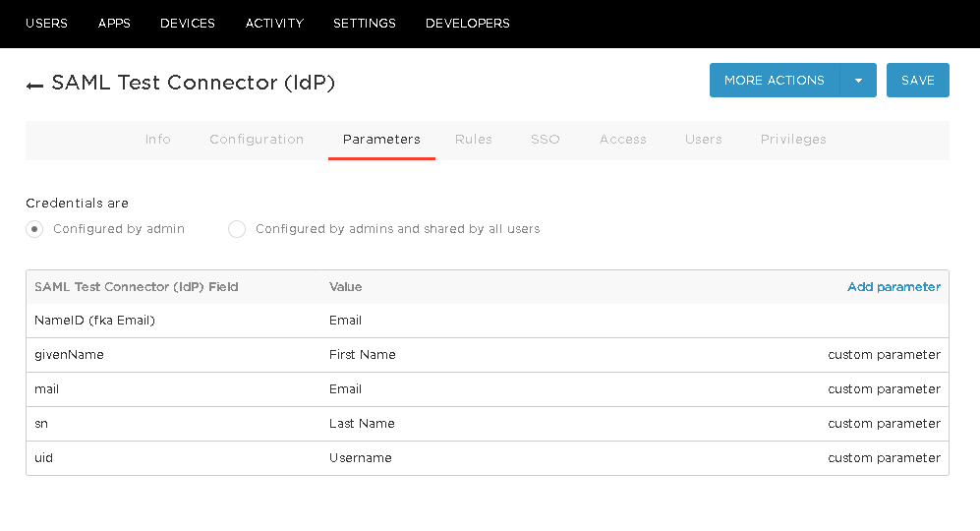Open the Apps menu in top navigation

pyautogui.click(x=114, y=24)
